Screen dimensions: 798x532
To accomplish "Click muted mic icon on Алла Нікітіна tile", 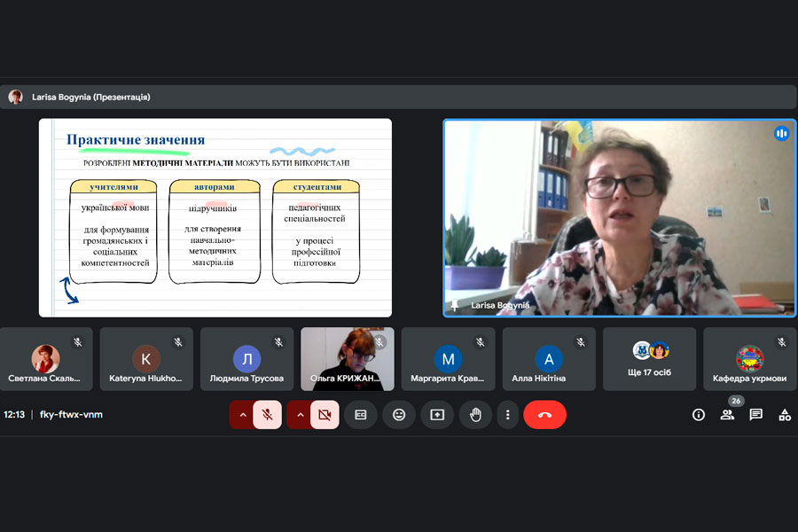I will (x=581, y=342).
